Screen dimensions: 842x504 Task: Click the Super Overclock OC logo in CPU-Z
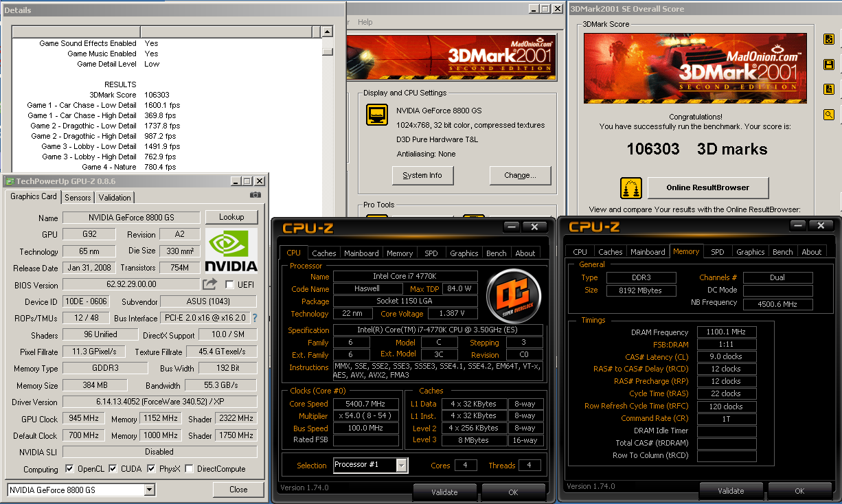point(514,295)
